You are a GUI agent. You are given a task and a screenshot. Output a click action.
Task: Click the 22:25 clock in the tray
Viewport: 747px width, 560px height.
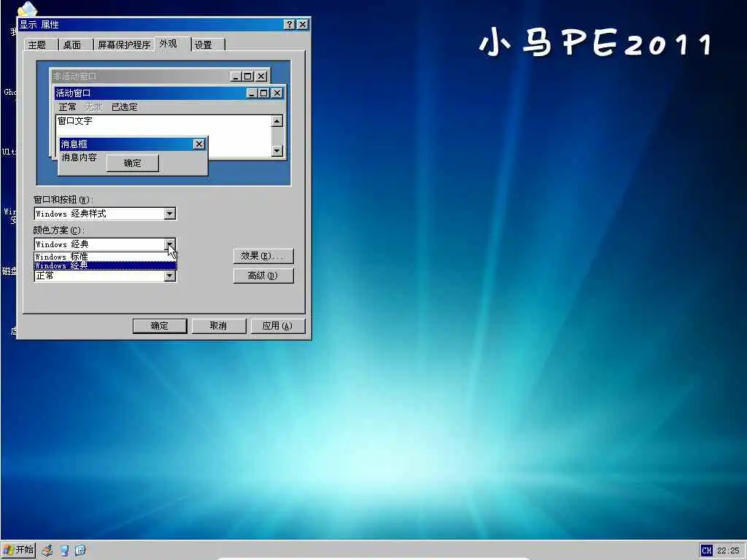(x=728, y=551)
